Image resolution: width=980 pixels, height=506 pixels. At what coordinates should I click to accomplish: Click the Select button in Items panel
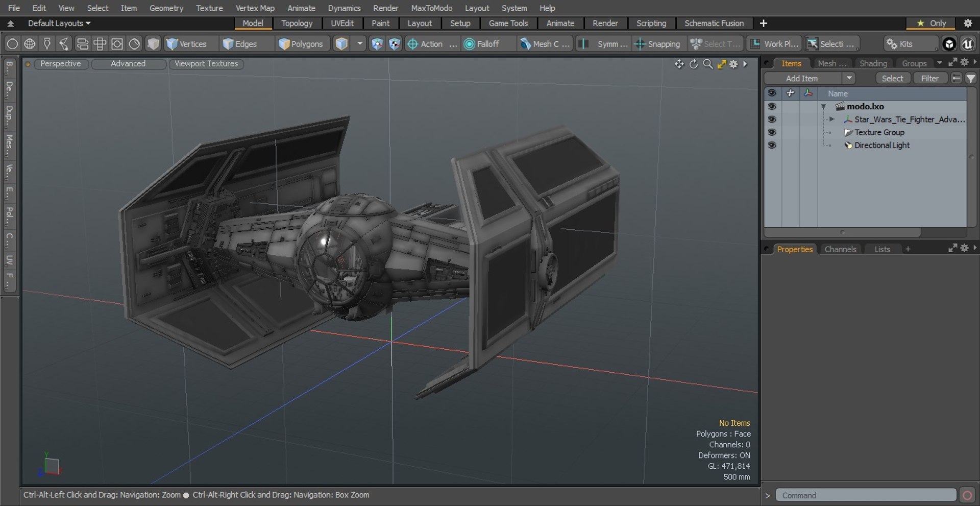click(x=892, y=79)
